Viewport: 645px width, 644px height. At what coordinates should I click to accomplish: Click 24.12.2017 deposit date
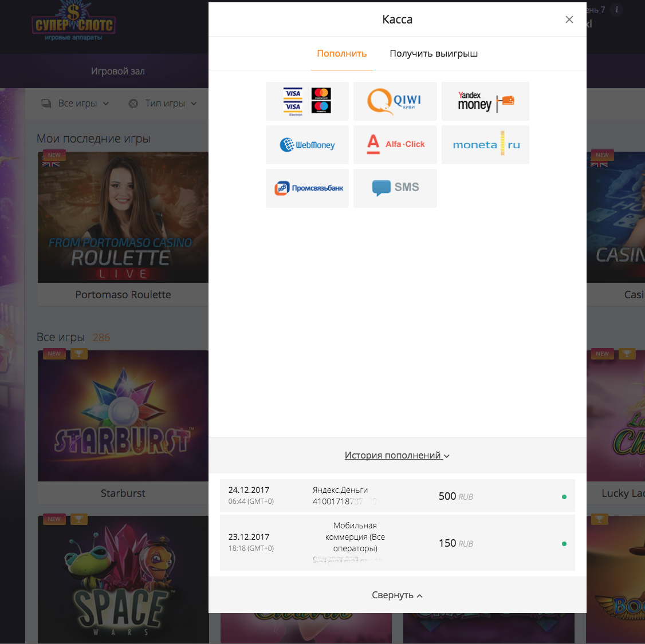point(249,490)
